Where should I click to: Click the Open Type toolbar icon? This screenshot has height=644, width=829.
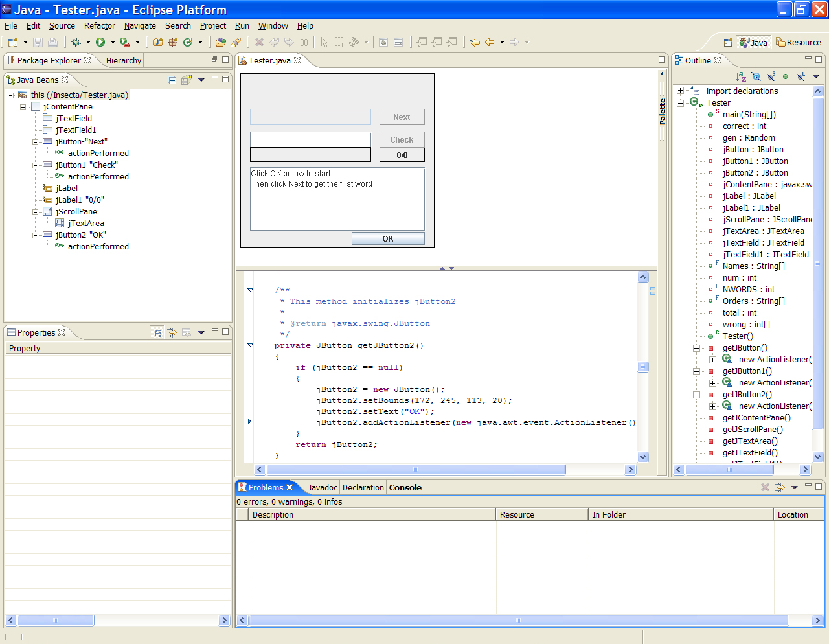click(x=221, y=42)
